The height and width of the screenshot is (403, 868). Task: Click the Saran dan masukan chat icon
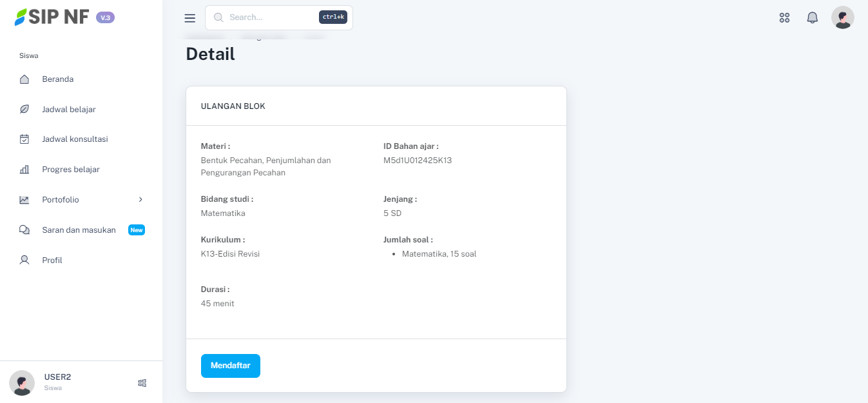[x=24, y=230]
